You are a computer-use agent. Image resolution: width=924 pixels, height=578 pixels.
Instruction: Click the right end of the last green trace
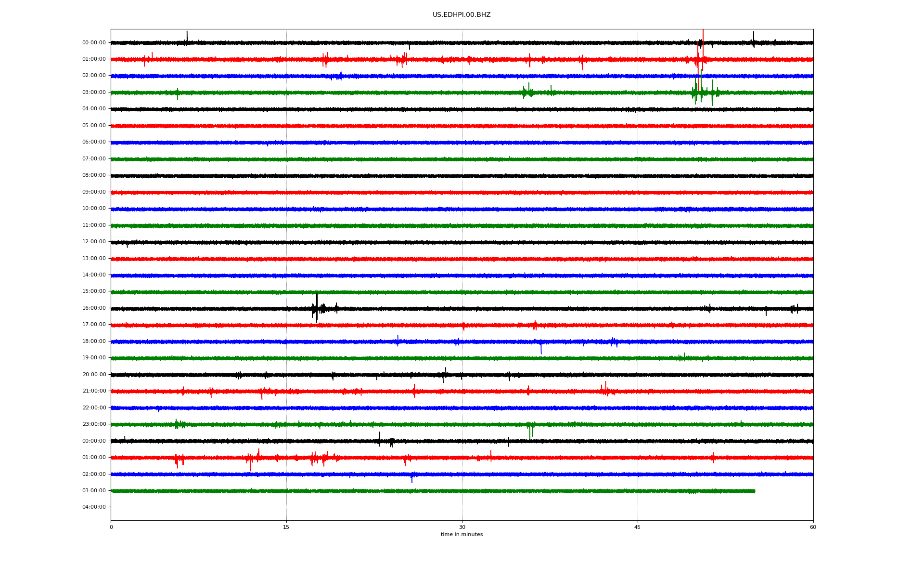(x=754, y=491)
